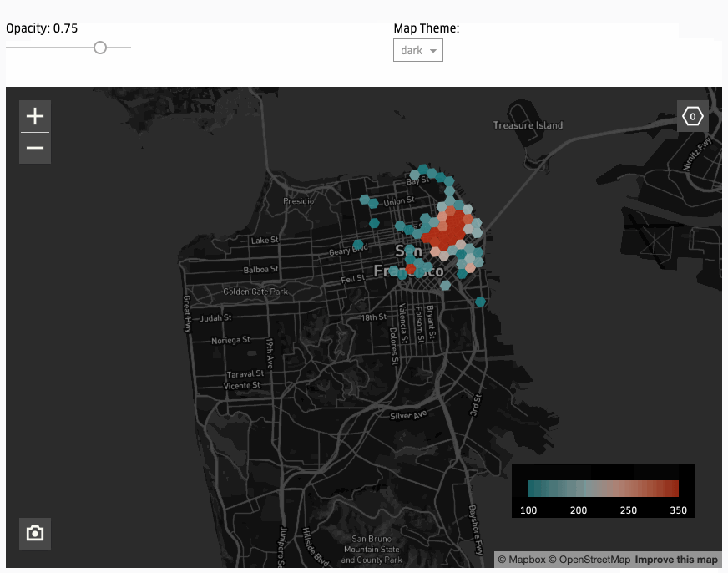Open the Map Theme dropdown showing dark
Image resolution: width=728 pixels, height=573 pixels.
pos(418,51)
